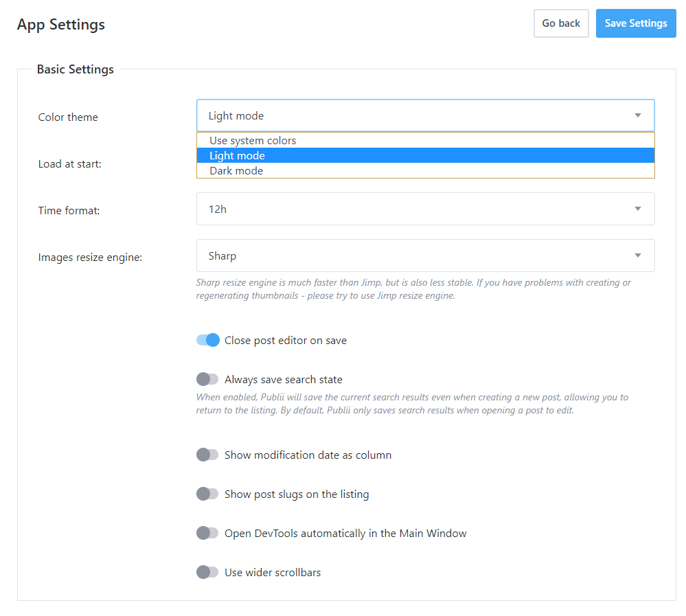This screenshot has width=686, height=616.
Task: Enable Open DevTools automatically toggle
Action: coord(207,533)
